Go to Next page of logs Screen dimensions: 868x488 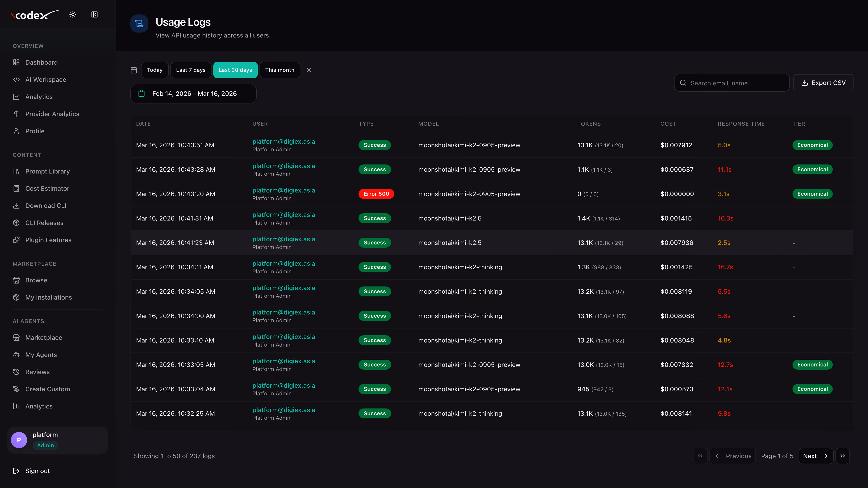click(815, 456)
